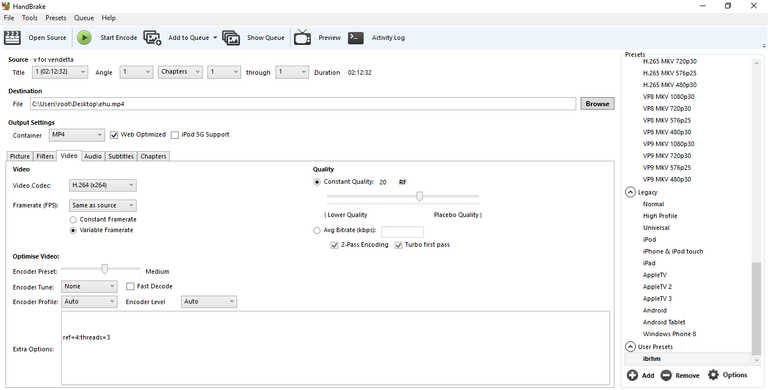Switch to the Audio tab
This screenshot has width=768, height=390.
pyautogui.click(x=93, y=156)
